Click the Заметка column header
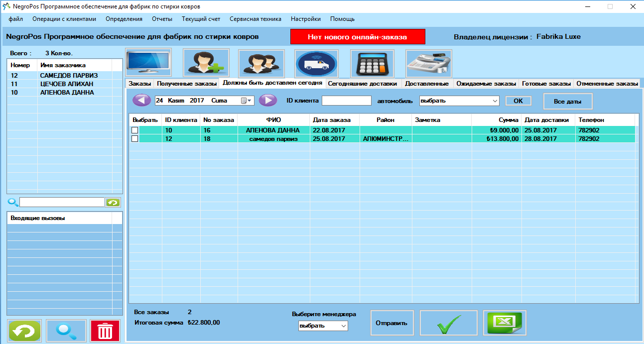 441,120
